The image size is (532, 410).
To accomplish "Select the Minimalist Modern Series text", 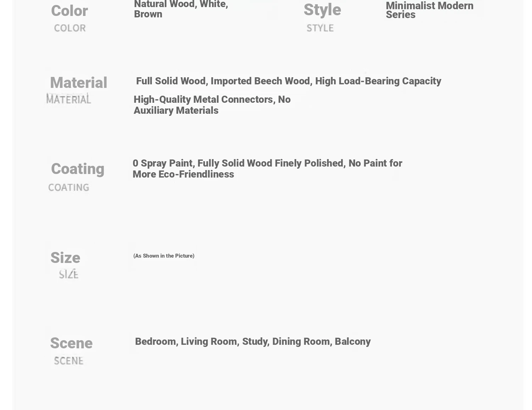I will pos(430,10).
